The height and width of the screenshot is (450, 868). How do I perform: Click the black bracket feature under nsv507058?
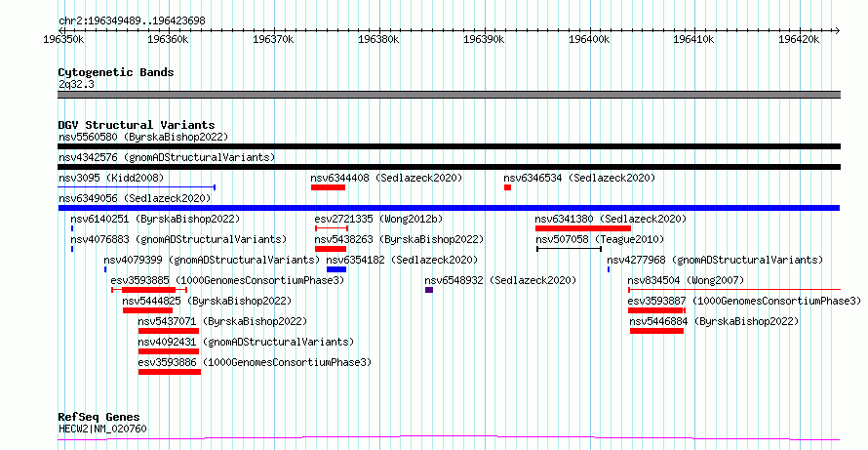click(569, 249)
